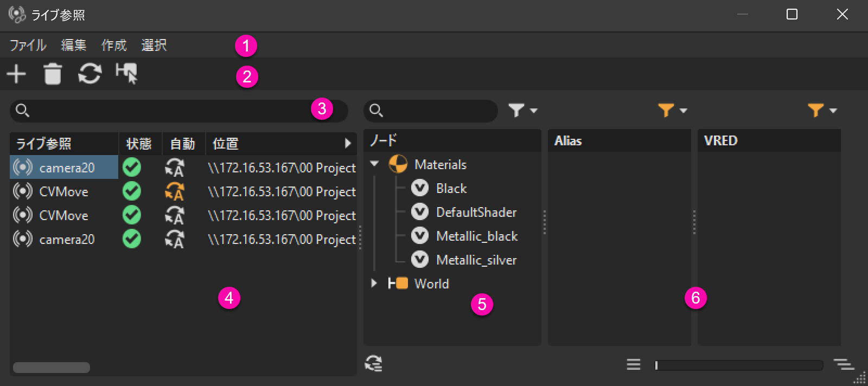868x386 pixels.
Task: Click the sync icon below node tree
Action: point(374,363)
